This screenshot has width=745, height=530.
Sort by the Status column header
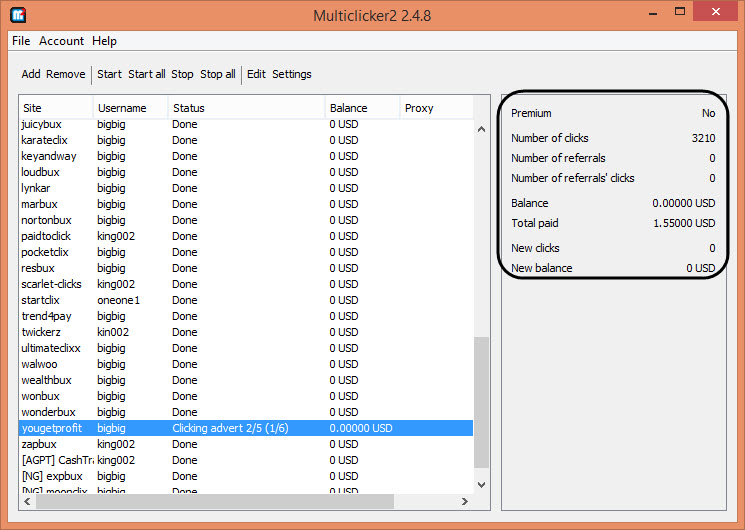pos(247,108)
